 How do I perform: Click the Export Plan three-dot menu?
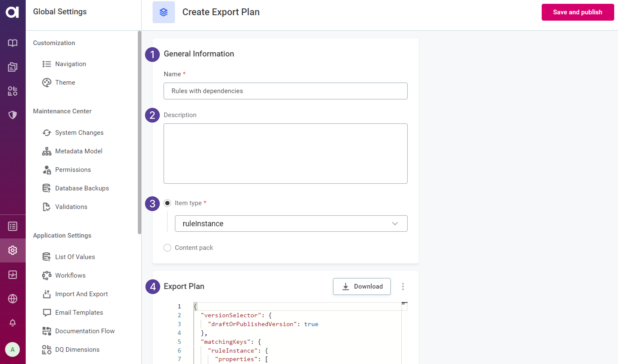403,286
